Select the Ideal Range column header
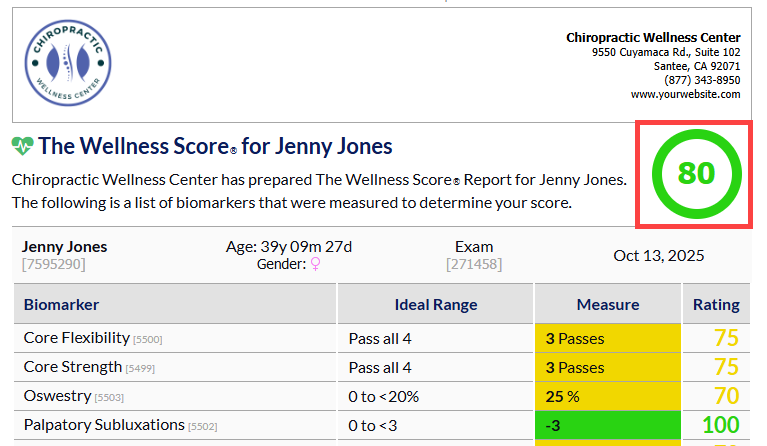 (x=435, y=304)
